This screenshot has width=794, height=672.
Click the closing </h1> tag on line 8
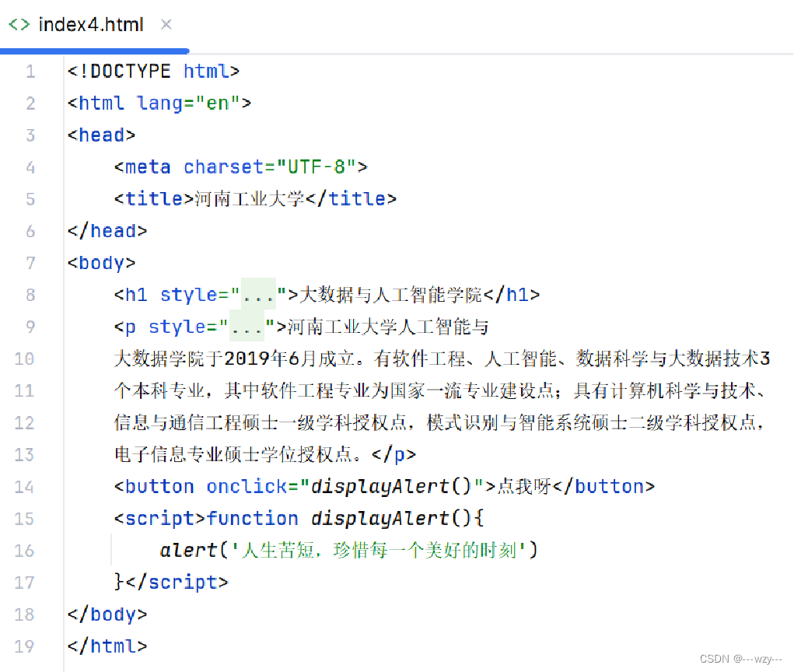coord(512,294)
